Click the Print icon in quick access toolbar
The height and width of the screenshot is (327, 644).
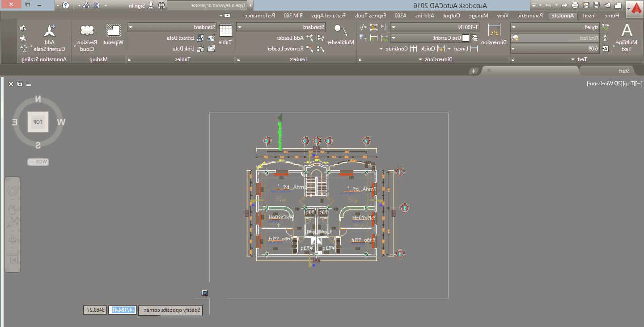coord(575,5)
